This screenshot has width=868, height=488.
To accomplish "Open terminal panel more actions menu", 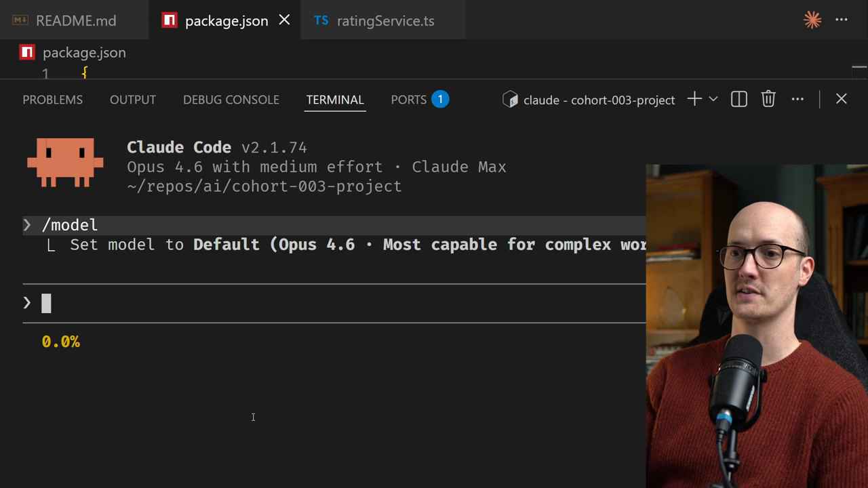I will click(797, 100).
